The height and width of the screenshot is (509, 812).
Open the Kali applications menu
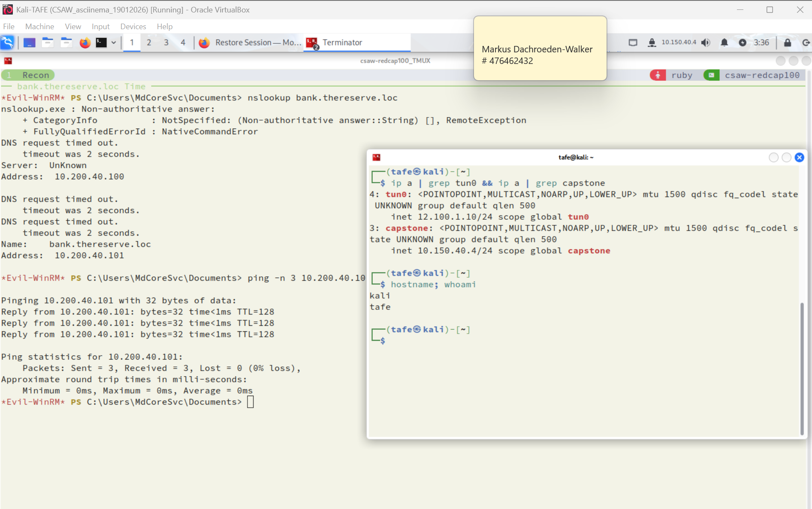point(7,42)
